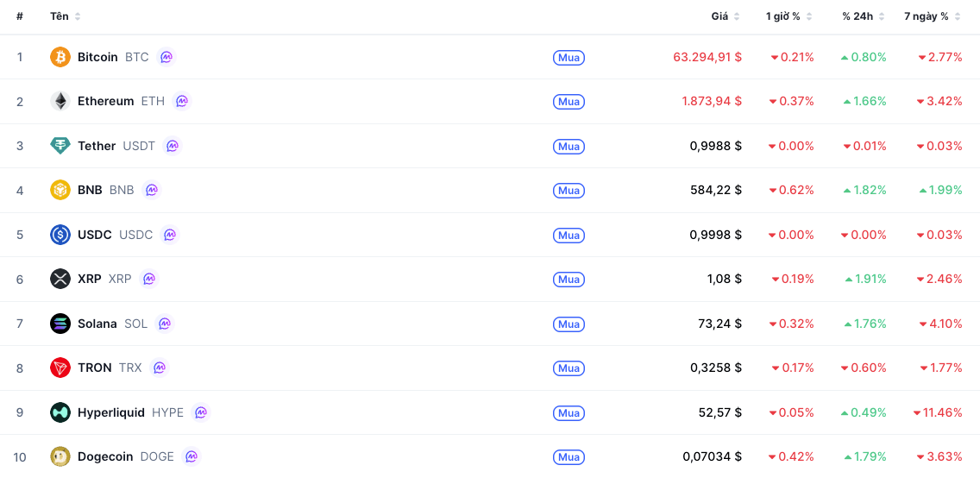Open the Hyperliquid name link
Screen dimensions: 980x478
click(111, 412)
